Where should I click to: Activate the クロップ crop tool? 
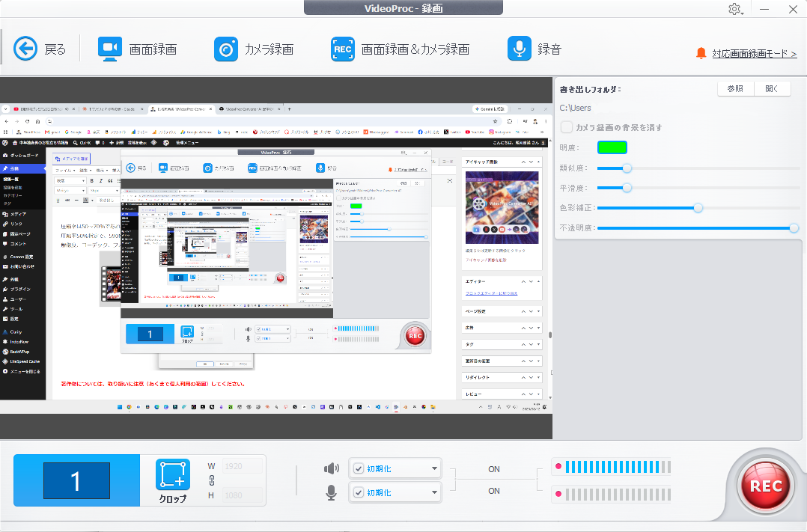(x=172, y=480)
